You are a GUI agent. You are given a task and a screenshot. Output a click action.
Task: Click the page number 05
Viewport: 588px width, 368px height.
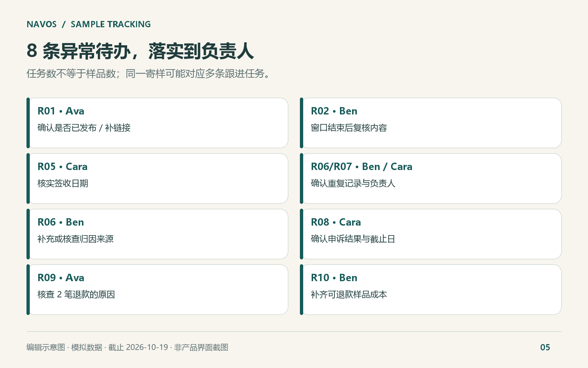545,347
